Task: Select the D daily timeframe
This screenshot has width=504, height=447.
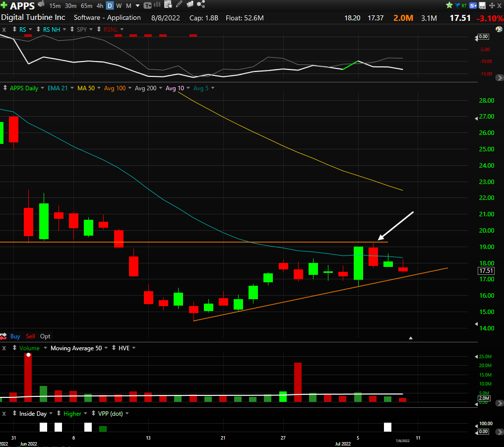Action: (x=110, y=6)
